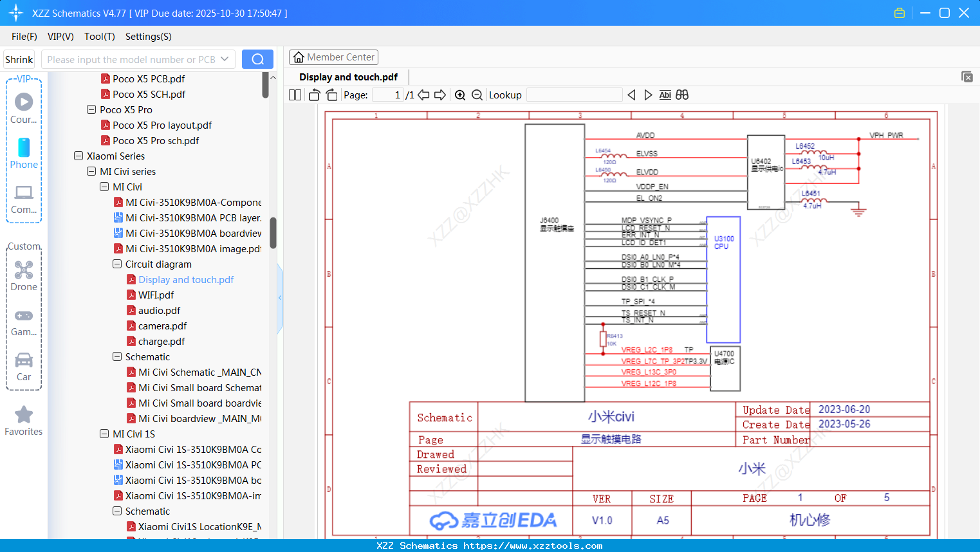Collapse the Xiaomi Series node
Viewport: 980px width, 552px height.
pyautogui.click(x=79, y=156)
